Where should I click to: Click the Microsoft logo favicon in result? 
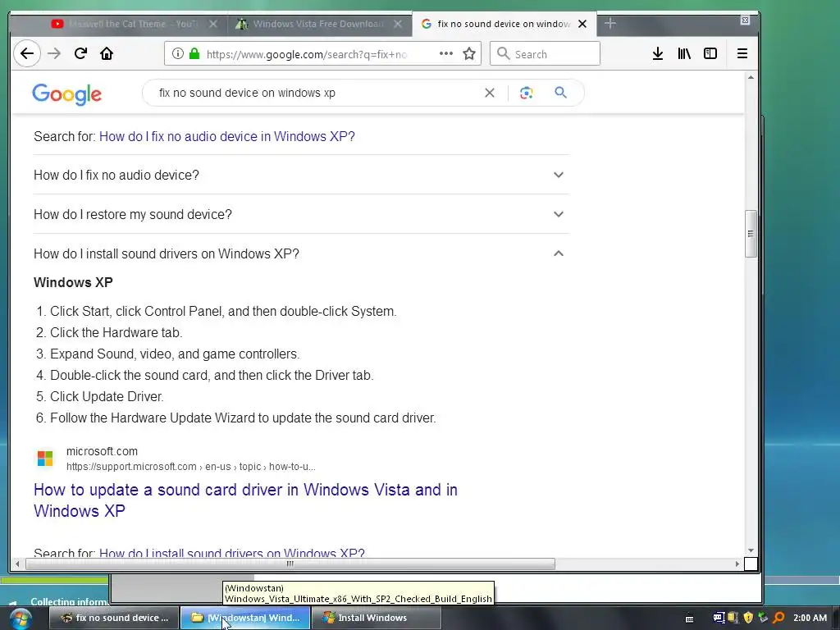coord(45,459)
